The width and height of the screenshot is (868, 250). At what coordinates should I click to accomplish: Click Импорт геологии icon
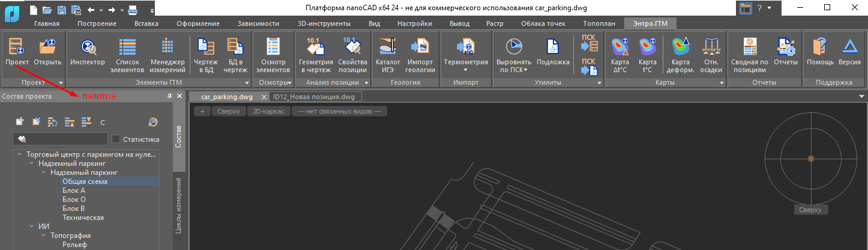[x=420, y=52]
